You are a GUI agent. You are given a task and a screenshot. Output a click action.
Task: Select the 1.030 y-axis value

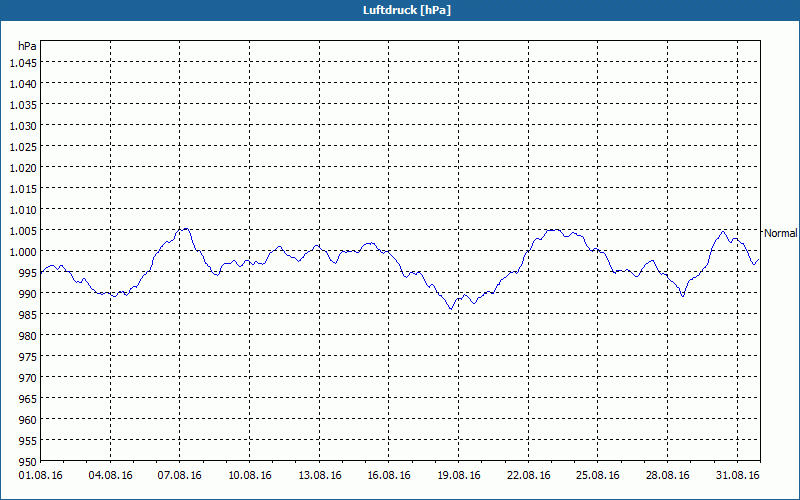tap(23, 126)
